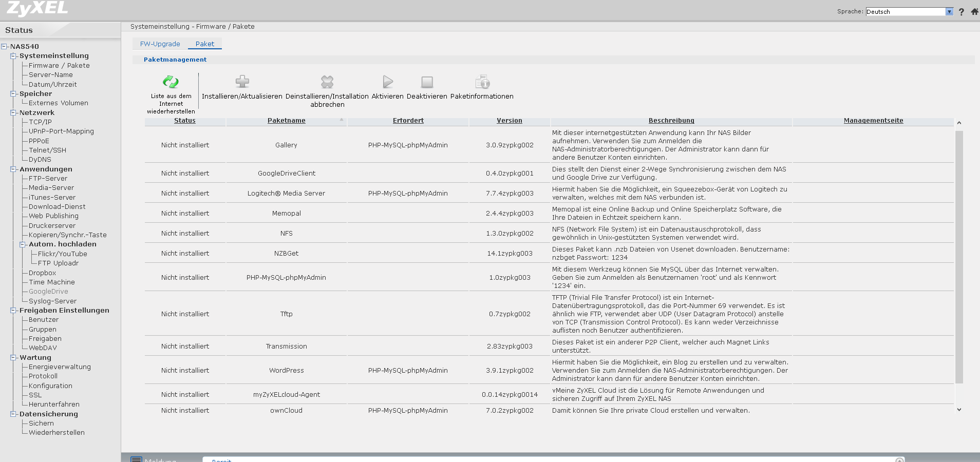
Task: Open the help question mark icon
Action: 962,11
